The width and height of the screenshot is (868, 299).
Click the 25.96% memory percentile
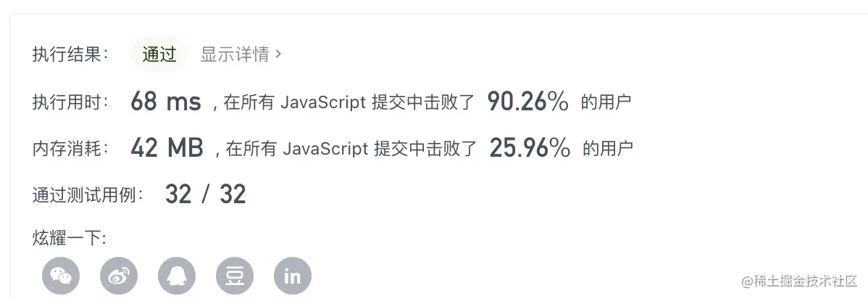coord(530,148)
